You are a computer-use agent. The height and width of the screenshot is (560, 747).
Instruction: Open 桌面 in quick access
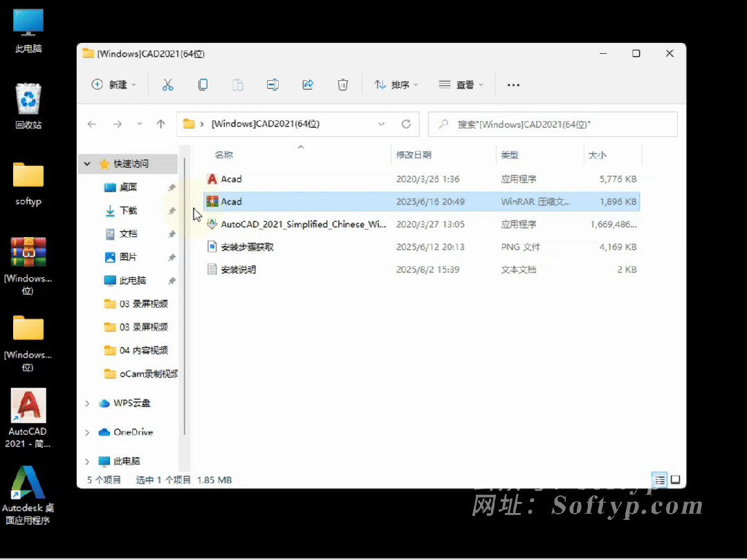[128, 187]
